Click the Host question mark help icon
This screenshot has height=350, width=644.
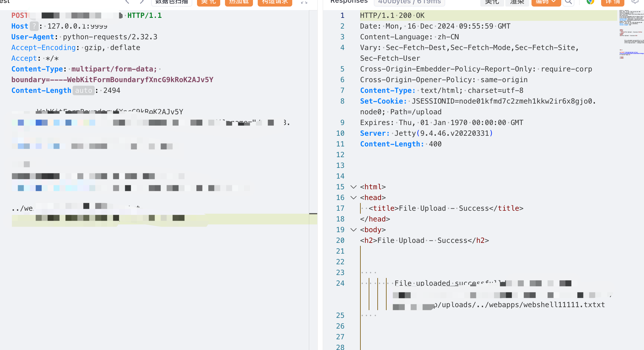pyautogui.click(x=34, y=26)
